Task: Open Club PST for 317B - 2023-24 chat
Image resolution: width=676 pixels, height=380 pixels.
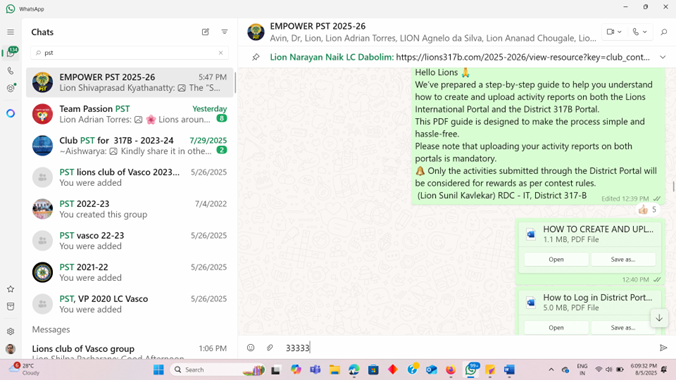Action: [129, 145]
